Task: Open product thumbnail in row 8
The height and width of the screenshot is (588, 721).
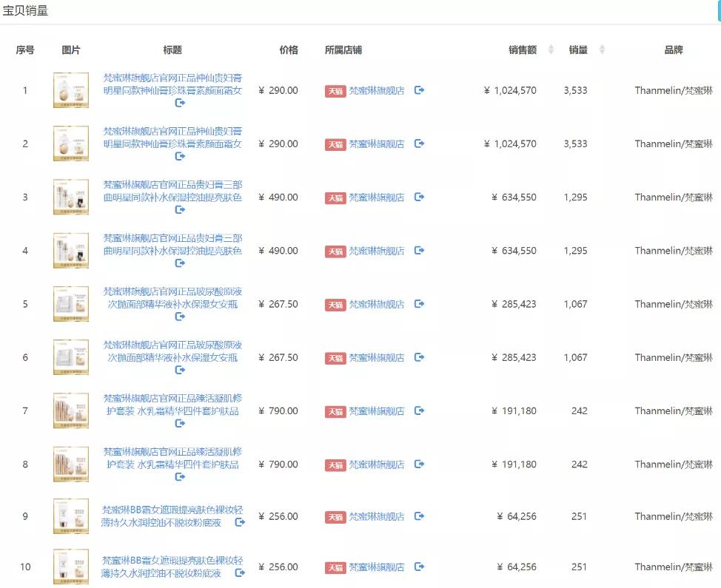Action: [71, 464]
